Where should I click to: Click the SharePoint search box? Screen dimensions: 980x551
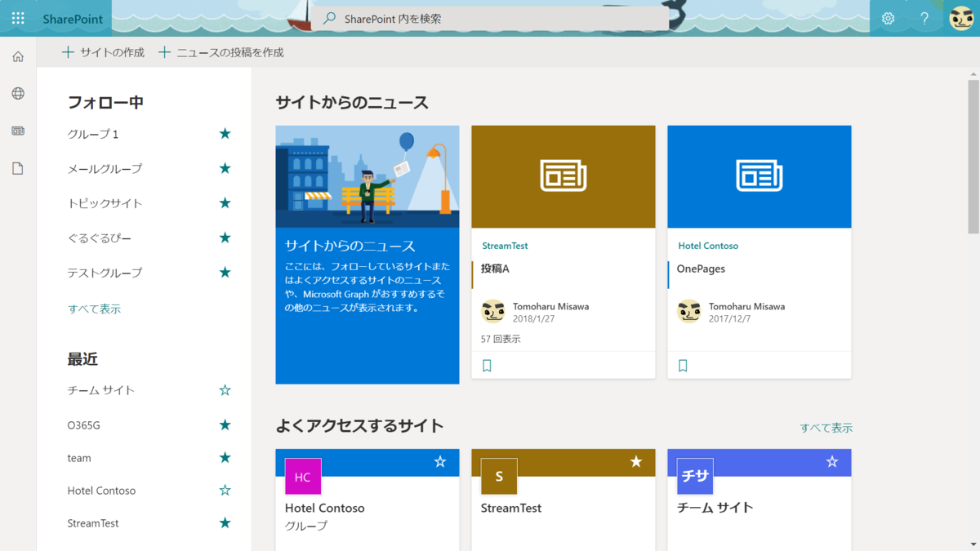click(x=490, y=18)
